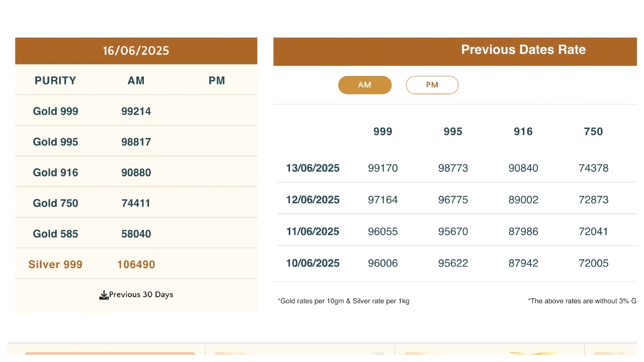Select the Gold 999 purity row label
This screenshot has width=644, height=362.
55,111
